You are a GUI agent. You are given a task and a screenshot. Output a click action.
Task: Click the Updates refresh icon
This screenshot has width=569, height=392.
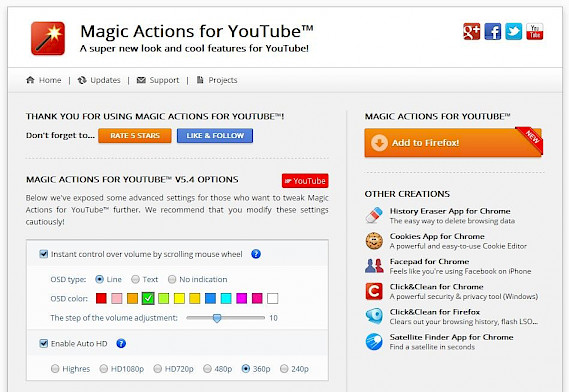[x=82, y=80]
